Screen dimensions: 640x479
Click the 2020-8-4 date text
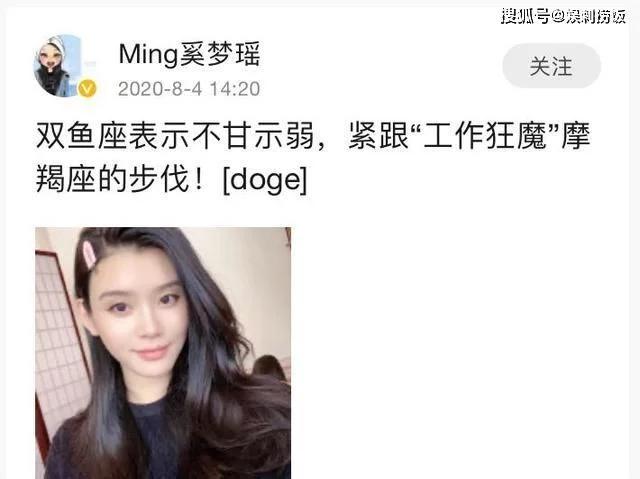[x=160, y=89]
